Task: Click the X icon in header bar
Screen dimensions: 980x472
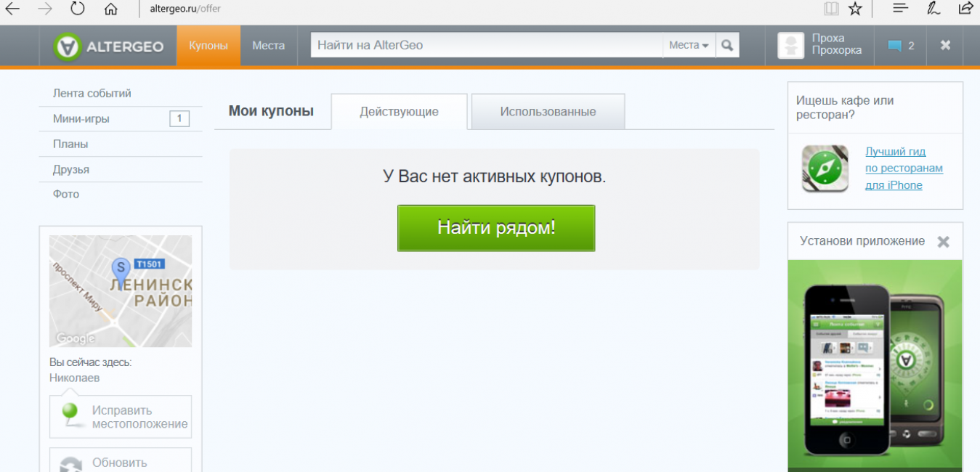Action: point(945,45)
